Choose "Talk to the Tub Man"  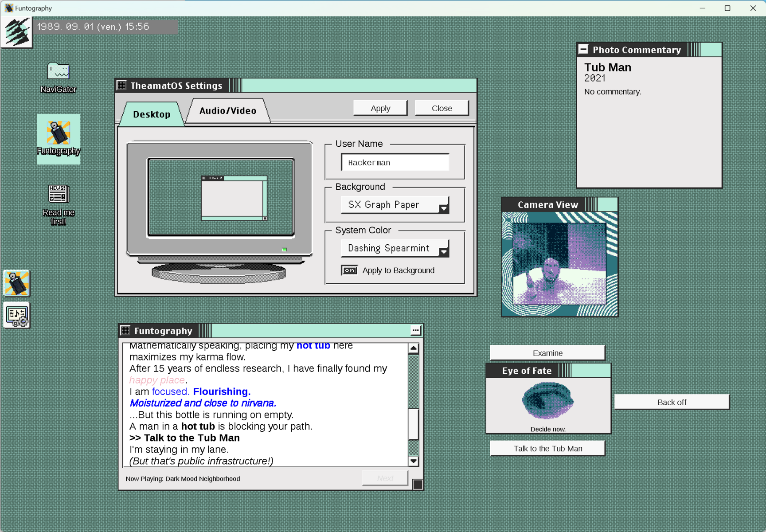point(547,448)
